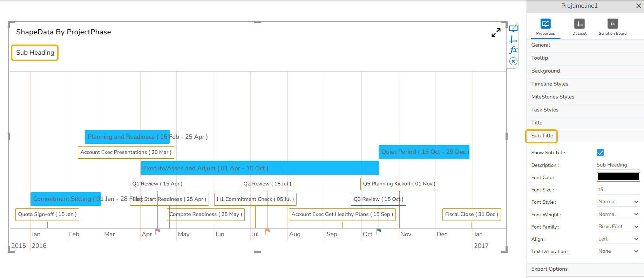Click the Q5 Planning Kickoff milestone
The width and height of the screenshot is (644, 278).
tap(399, 184)
